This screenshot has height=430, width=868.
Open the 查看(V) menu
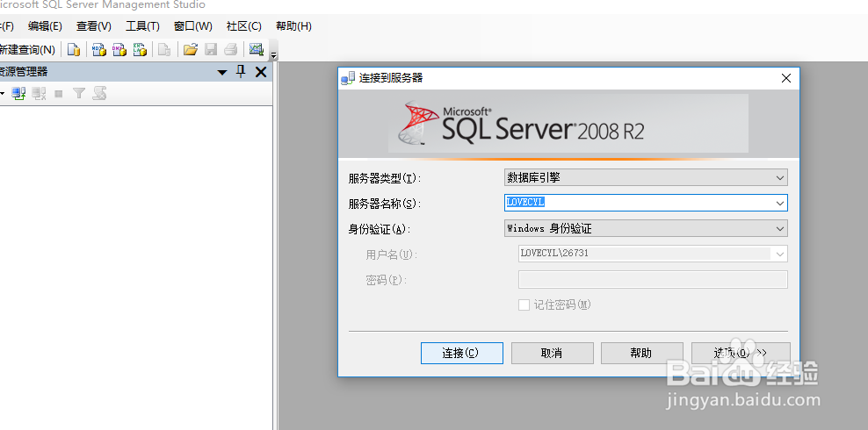click(x=94, y=26)
